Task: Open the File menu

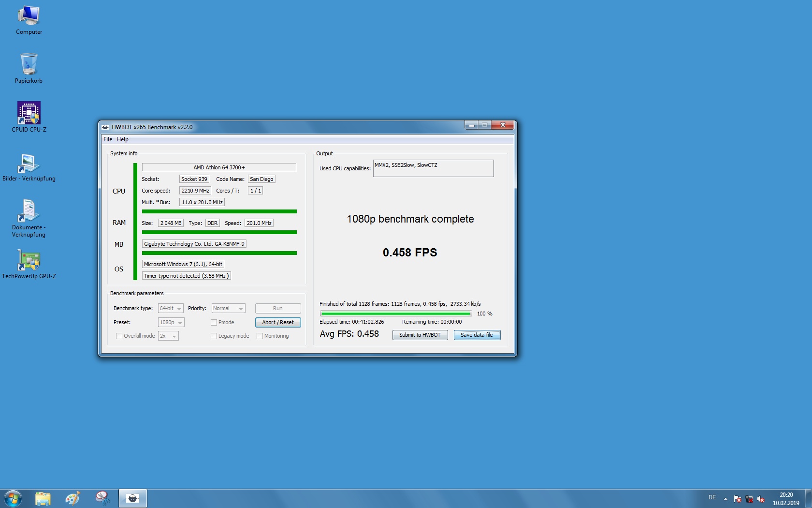Action: click(108, 139)
